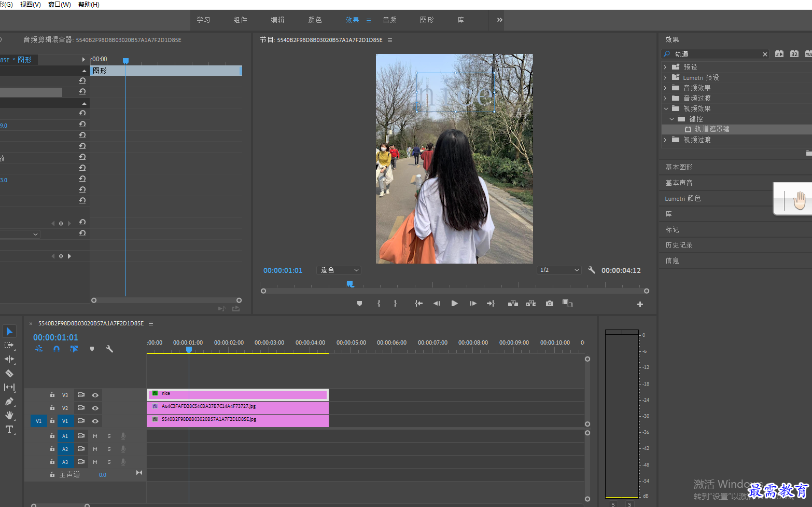Switch to the 组件 workspace tab
The height and width of the screenshot is (507, 812).
coord(240,20)
